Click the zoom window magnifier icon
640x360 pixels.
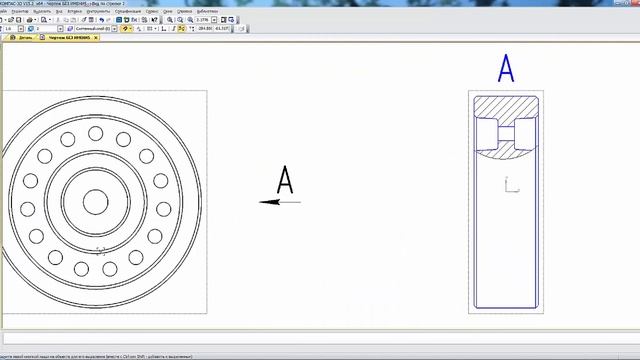tap(180, 20)
